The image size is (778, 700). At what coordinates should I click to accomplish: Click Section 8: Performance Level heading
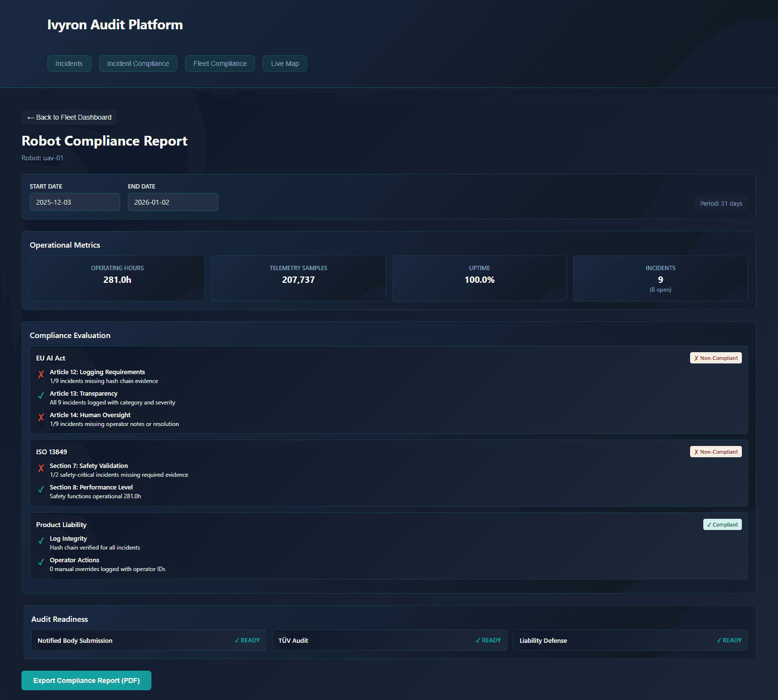(x=91, y=488)
